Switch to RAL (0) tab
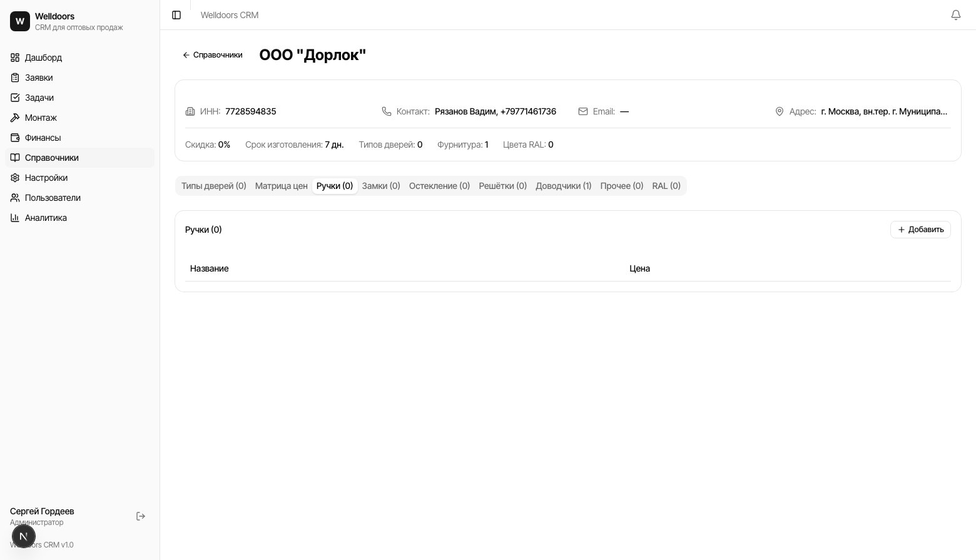The height and width of the screenshot is (560, 976). (666, 186)
